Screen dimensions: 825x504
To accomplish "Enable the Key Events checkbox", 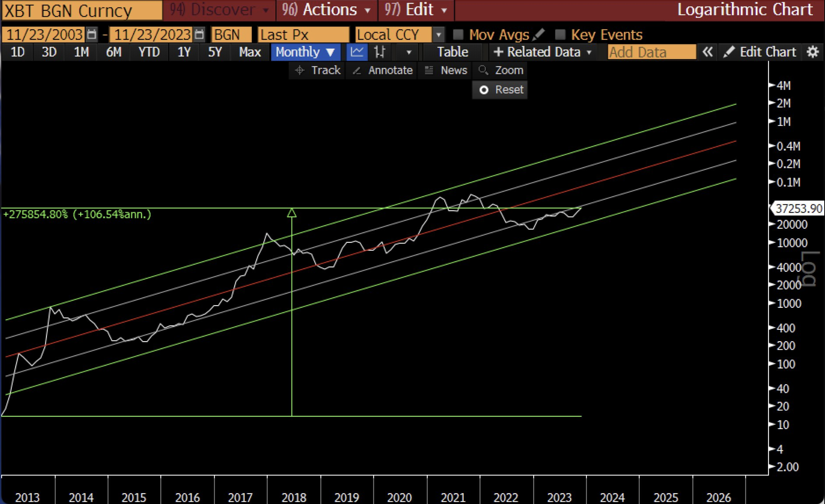I will pos(560,35).
